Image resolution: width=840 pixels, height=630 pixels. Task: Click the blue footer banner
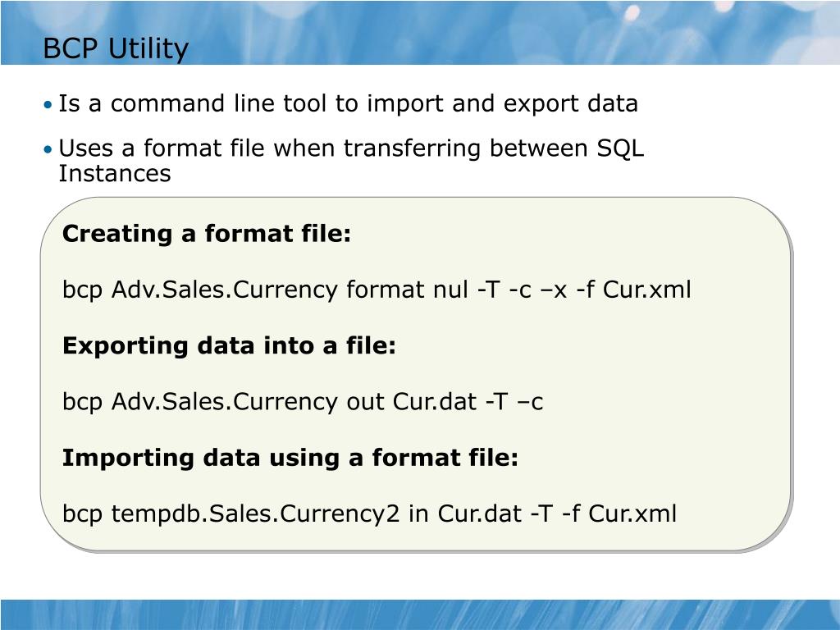pyautogui.click(x=420, y=614)
